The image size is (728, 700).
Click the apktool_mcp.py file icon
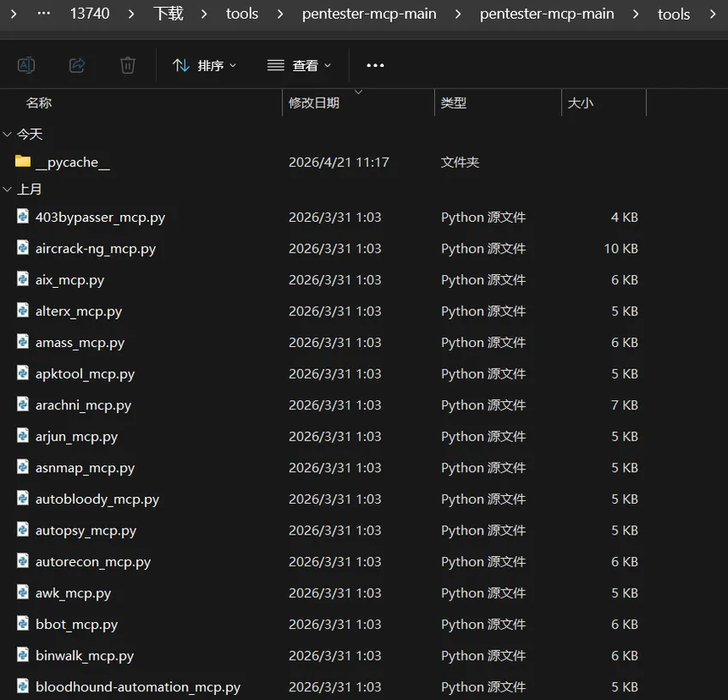(x=23, y=373)
